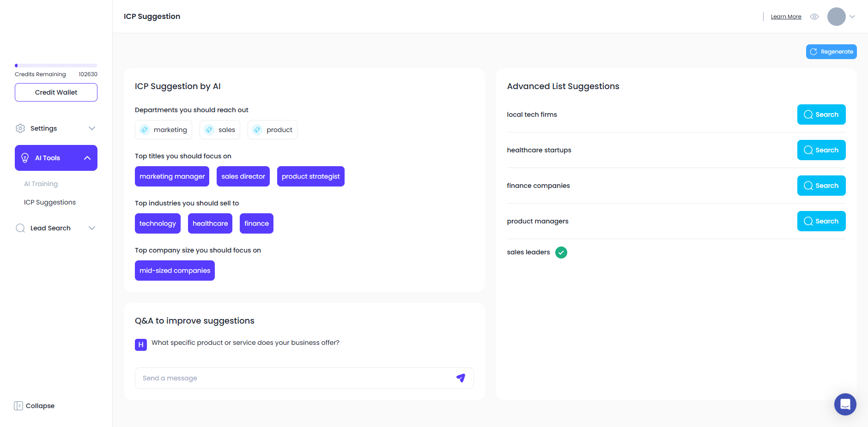Expand the Settings section chevron
The width and height of the screenshot is (868, 427).
(92, 128)
